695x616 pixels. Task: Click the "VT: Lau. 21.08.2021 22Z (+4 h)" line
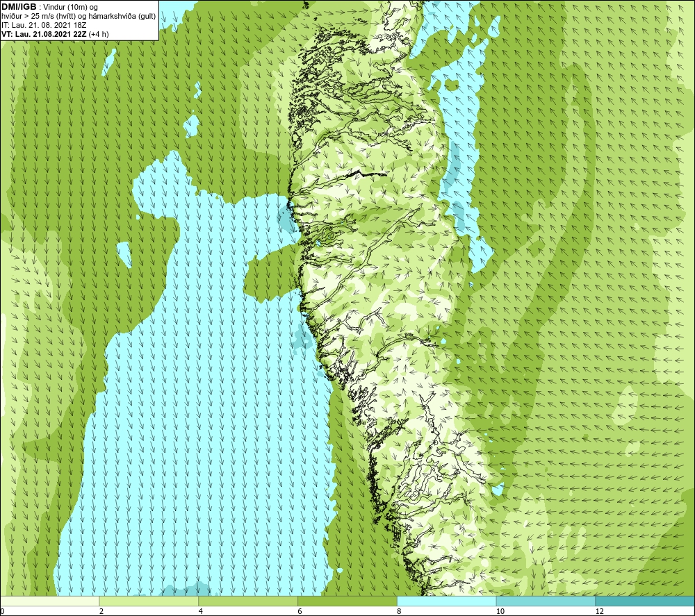tap(55, 34)
